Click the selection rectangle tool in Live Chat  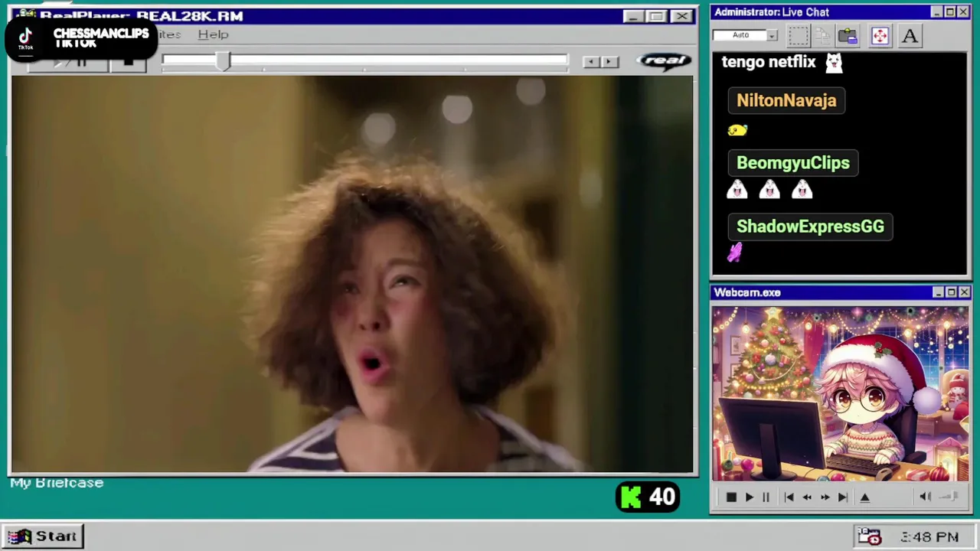[798, 35]
